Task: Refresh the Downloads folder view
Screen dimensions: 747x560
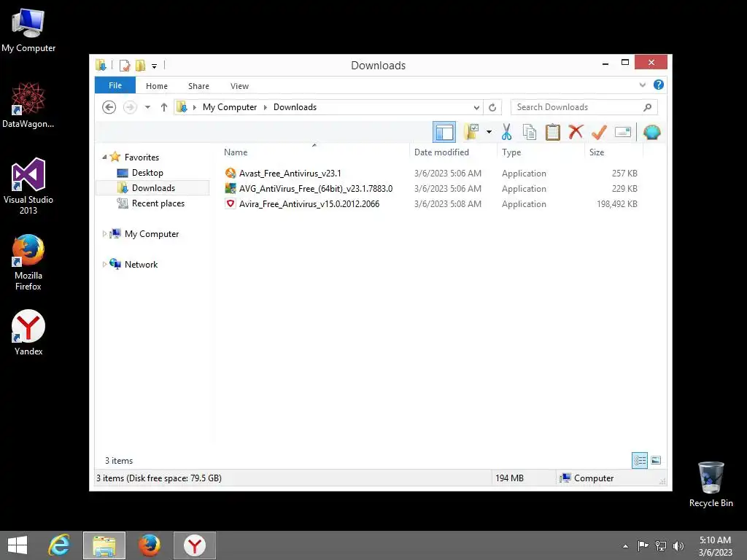Action: (x=492, y=107)
